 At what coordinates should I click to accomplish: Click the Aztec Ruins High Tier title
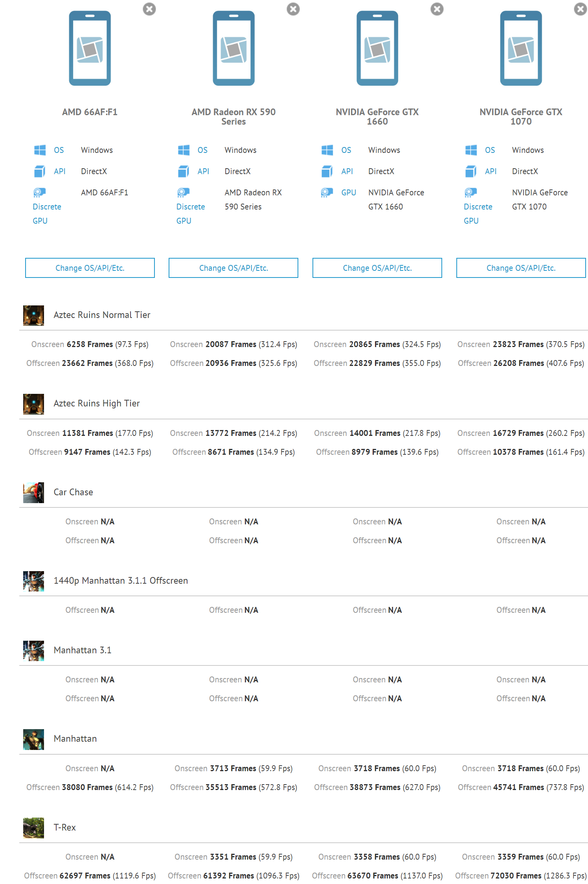97,403
